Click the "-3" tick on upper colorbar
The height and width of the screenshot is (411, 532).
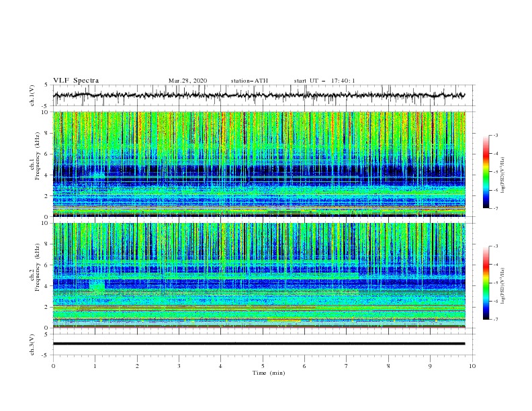click(495, 136)
